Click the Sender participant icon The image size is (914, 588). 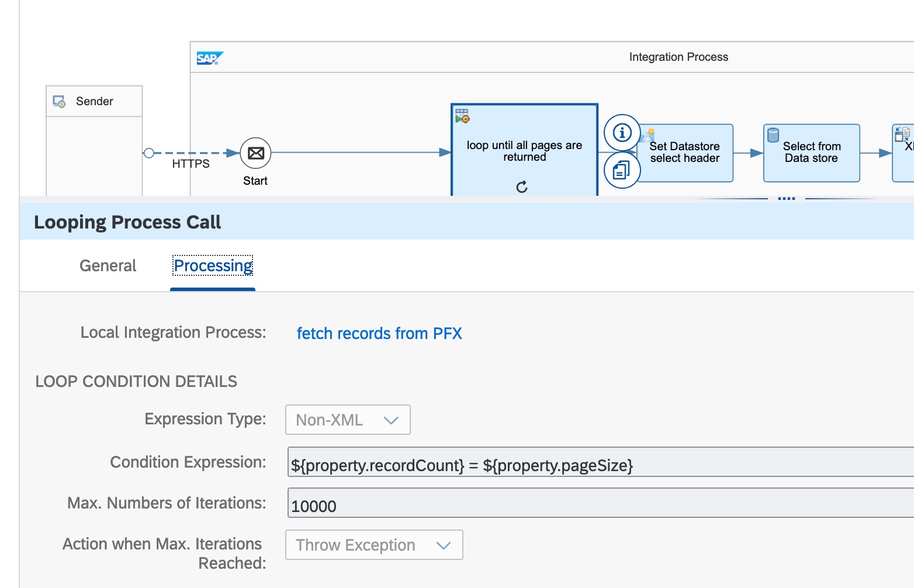point(60,102)
